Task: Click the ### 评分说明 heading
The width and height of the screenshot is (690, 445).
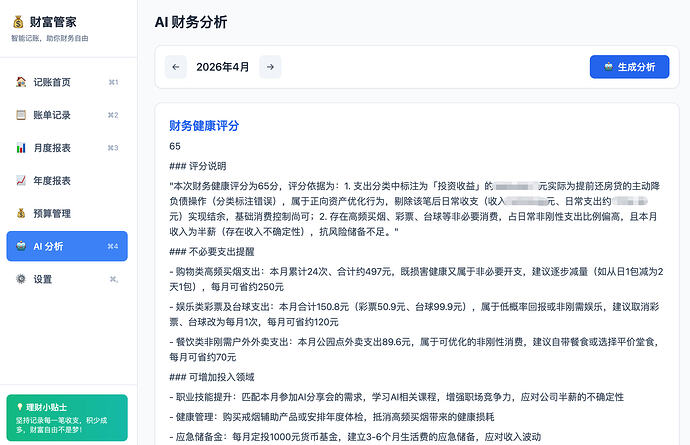Action: click(198, 166)
